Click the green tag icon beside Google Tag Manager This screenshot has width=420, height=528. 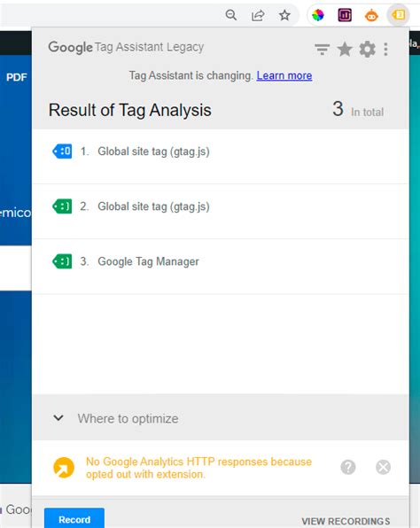click(x=62, y=261)
